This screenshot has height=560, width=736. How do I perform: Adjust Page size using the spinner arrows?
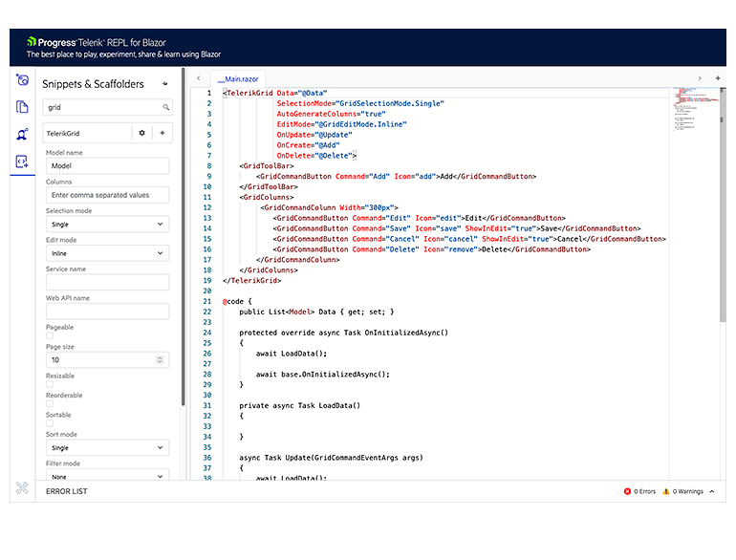[x=160, y=360]
